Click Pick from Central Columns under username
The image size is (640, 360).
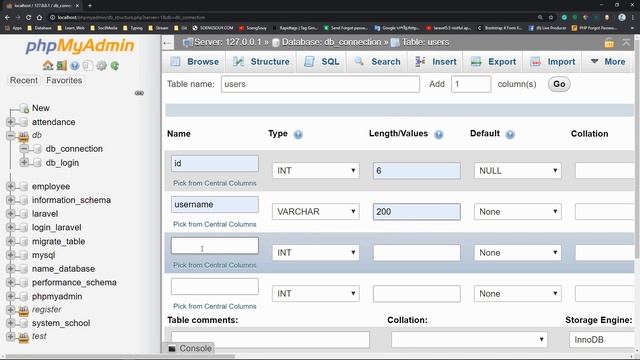tap(215, 224)
